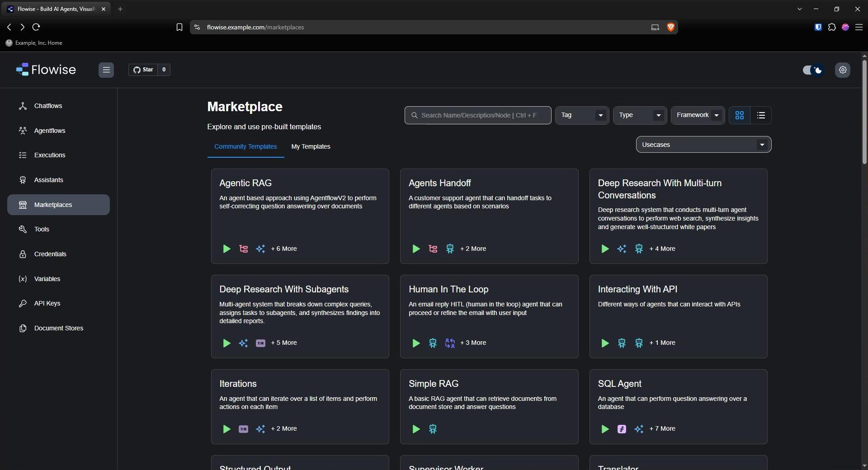Click '+ 7 More' on SQL Agent card
Image resolution: width=868 pixels, height=470 pixels.
tap(662, 428)
